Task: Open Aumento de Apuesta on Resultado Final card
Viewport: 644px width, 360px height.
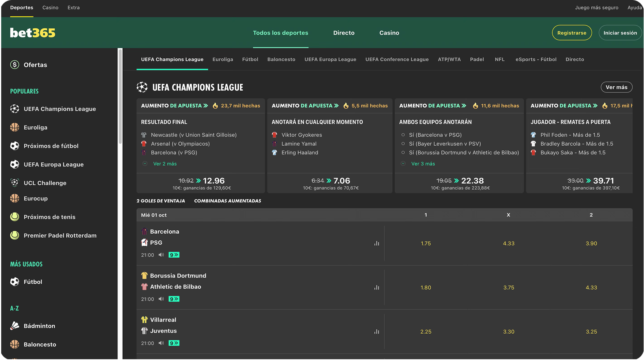Action: tap(175, 106)
